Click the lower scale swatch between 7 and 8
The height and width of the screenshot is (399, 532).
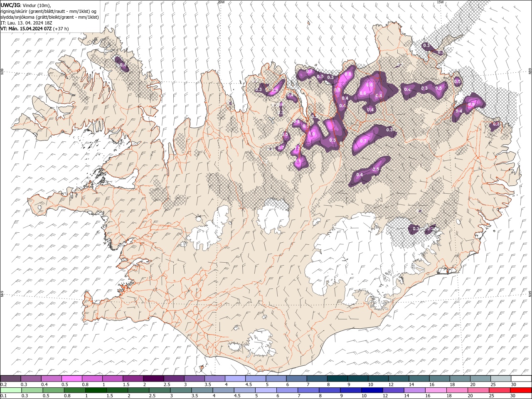pyautogui.click(x=308, y=390)
